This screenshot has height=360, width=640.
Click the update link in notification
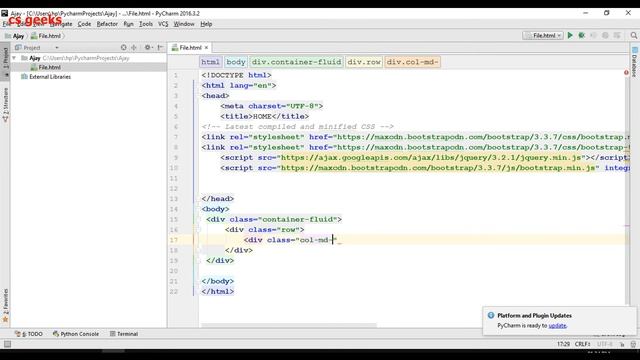[558, 326]
